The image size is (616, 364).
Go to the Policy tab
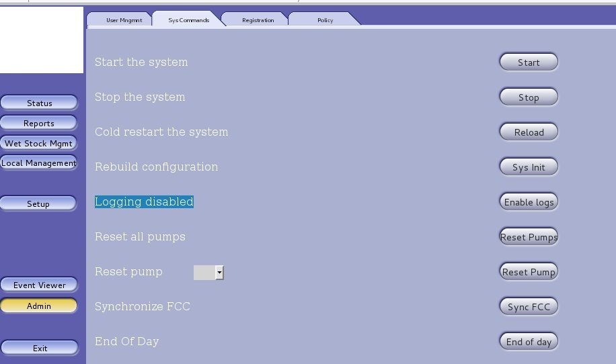click(x=325, y=20)
